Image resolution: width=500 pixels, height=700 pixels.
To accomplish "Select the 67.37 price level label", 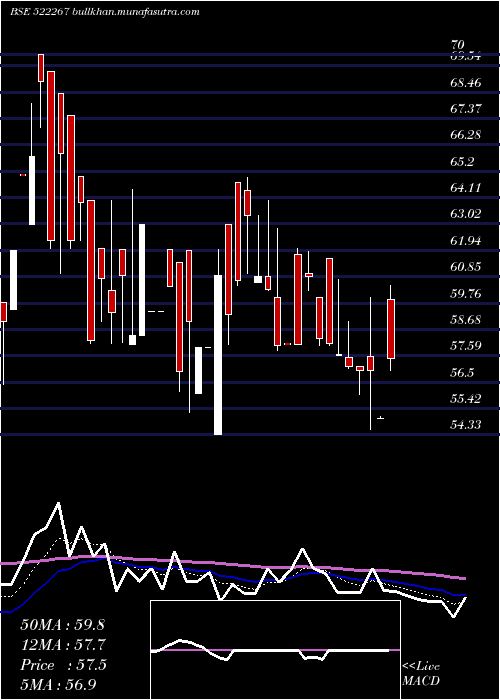I will [466, 108].
